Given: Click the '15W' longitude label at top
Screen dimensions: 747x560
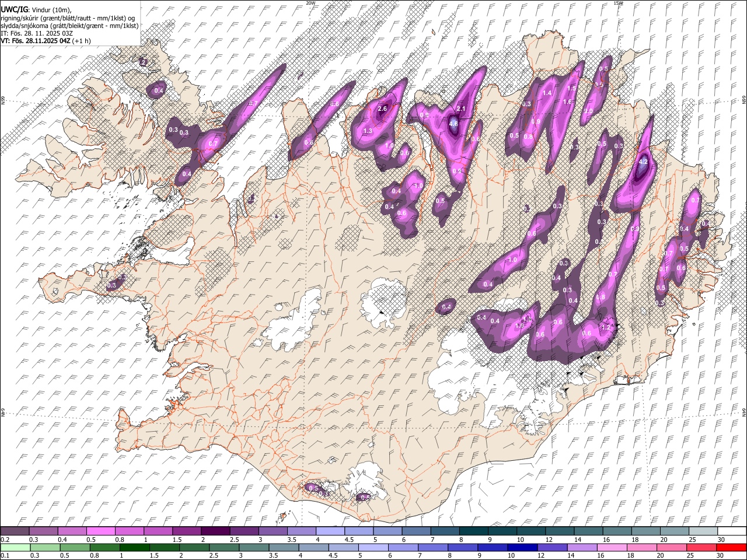Looking at the screenshot, I should click(618, 3).
